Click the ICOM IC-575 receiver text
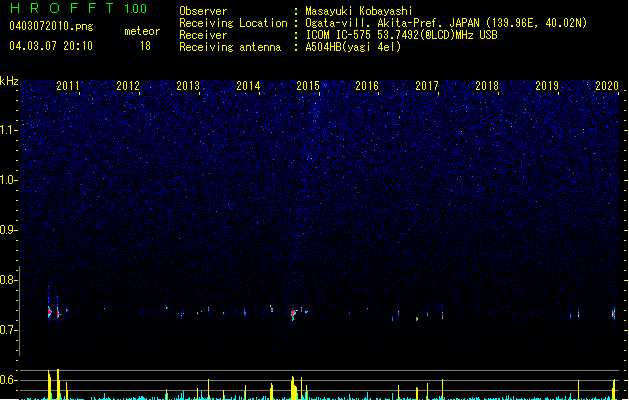 coord(401,35)
